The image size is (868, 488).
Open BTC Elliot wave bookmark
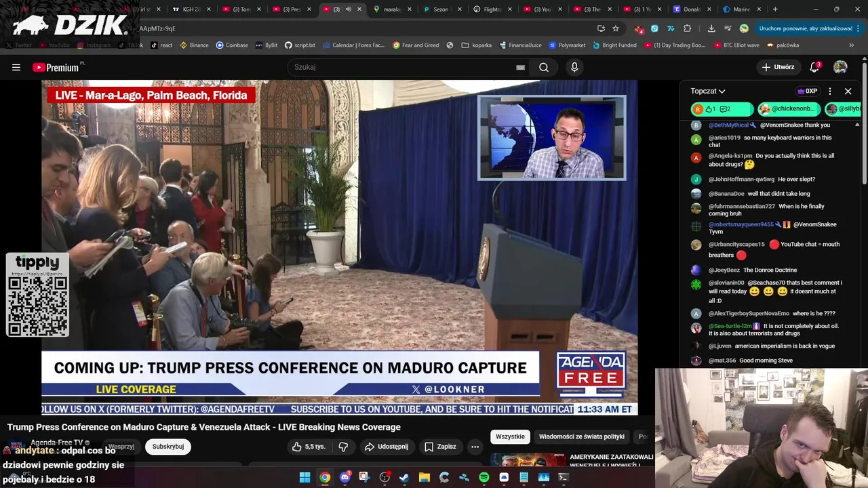click(x=736, y=45)
